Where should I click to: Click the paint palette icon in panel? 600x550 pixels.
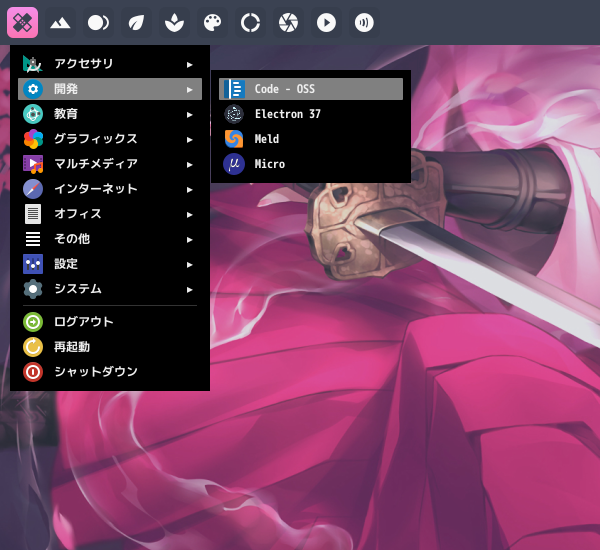coord(212,23)
